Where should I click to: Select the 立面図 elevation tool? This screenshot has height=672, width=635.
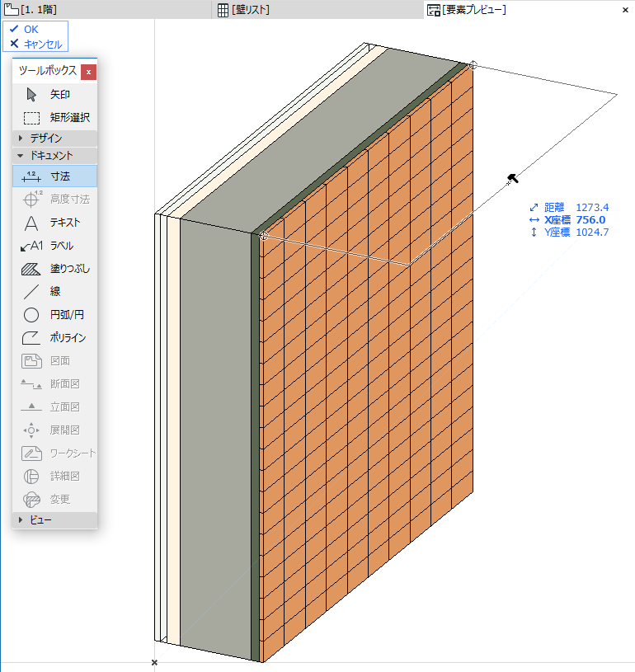55,407
